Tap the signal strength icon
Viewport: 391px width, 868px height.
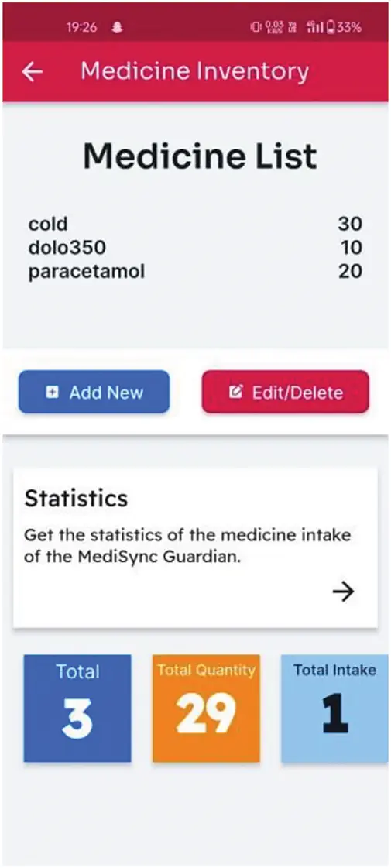(316, 26)
